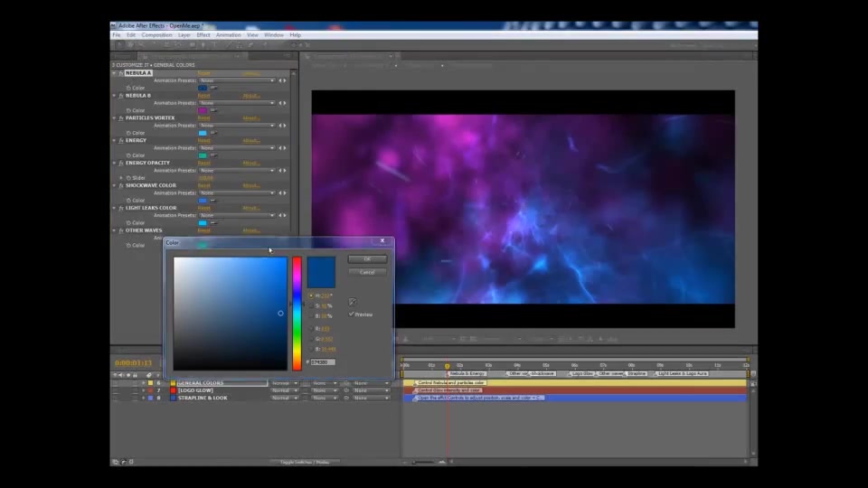The height and width of the screenshot is (488, 868).
Task: Click the hex color input field
Action: tap(323, 361)
